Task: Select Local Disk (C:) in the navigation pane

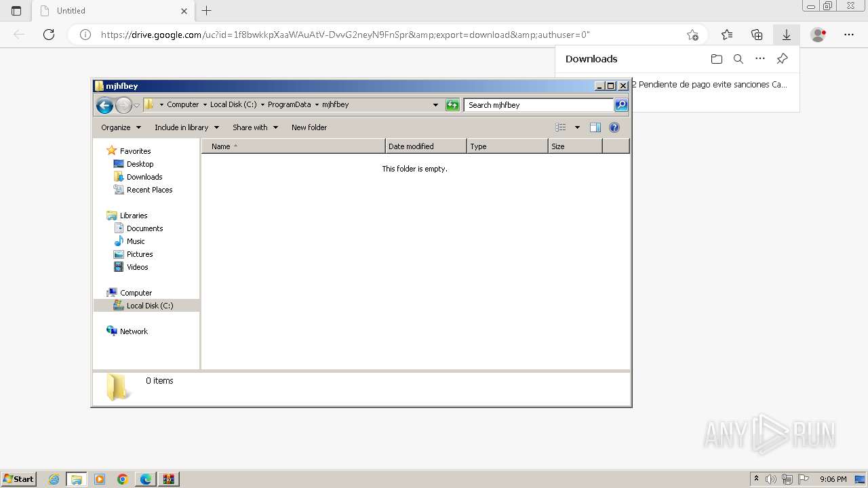Action: point(150,306)
